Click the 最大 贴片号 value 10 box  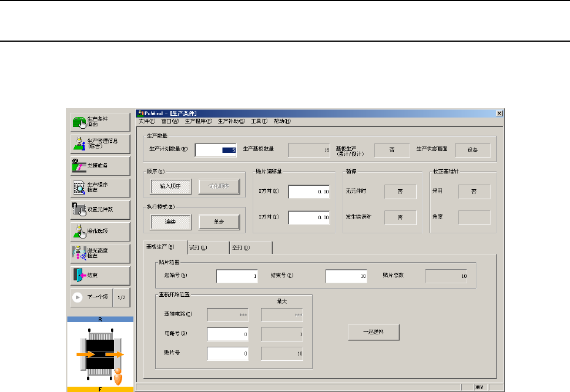tap(281, 353)
